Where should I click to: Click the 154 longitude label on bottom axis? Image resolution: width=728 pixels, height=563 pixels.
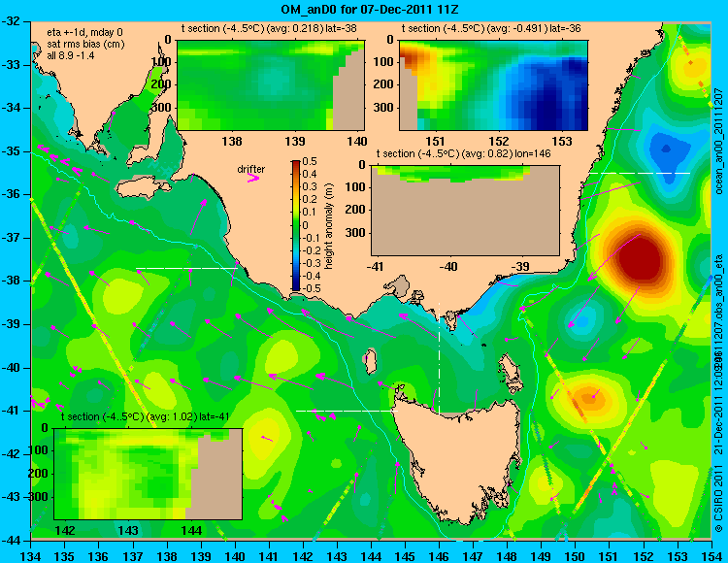(x=711, y=556)
